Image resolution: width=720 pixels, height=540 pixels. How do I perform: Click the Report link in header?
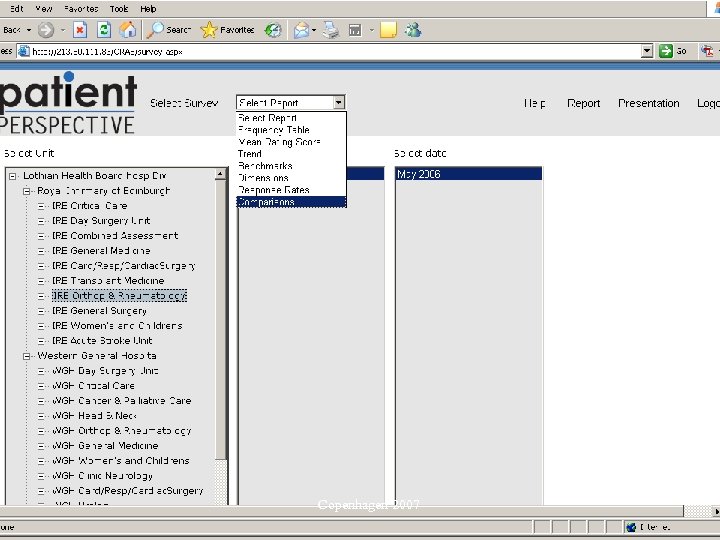[583, 103]
